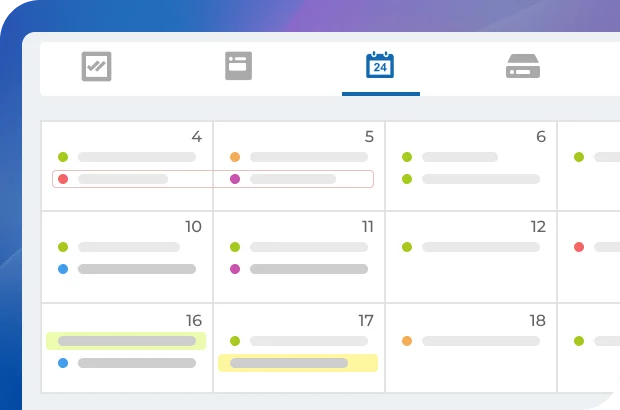Open the storage drive icon tab

[x=523, y=67]
